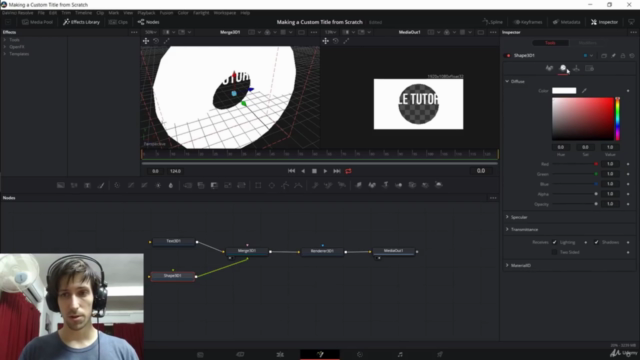640x360 pixels.
Task: Open the Controls tab icon in Inspector
Action: pos(549,68)
